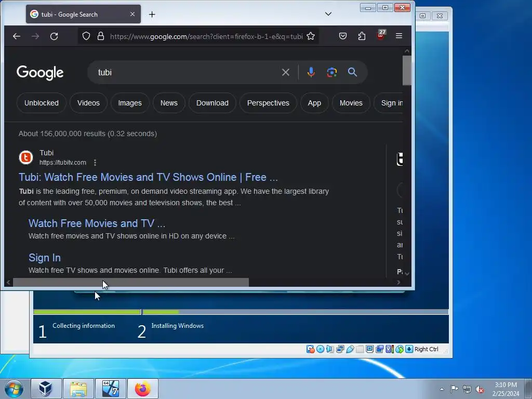Open Watch Free Movies and TV sitelink
The height and width of the screenshot is (399, 532).
pyautogui.click(x=97, y=223)
